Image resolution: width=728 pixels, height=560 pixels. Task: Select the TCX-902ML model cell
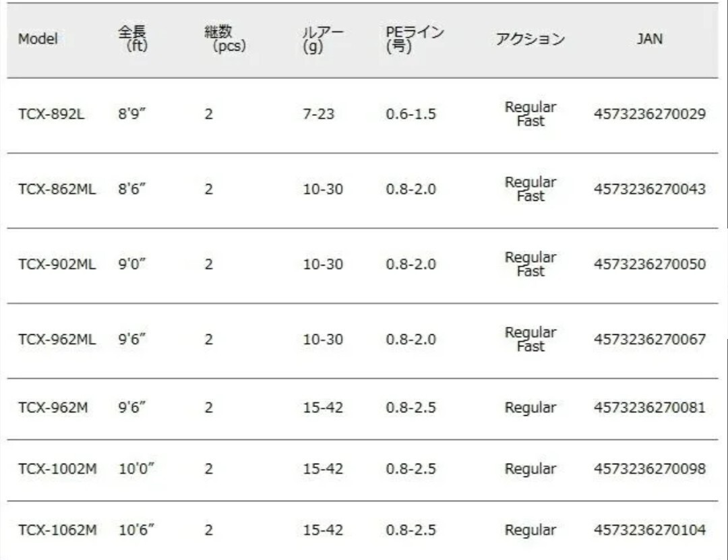57,264
